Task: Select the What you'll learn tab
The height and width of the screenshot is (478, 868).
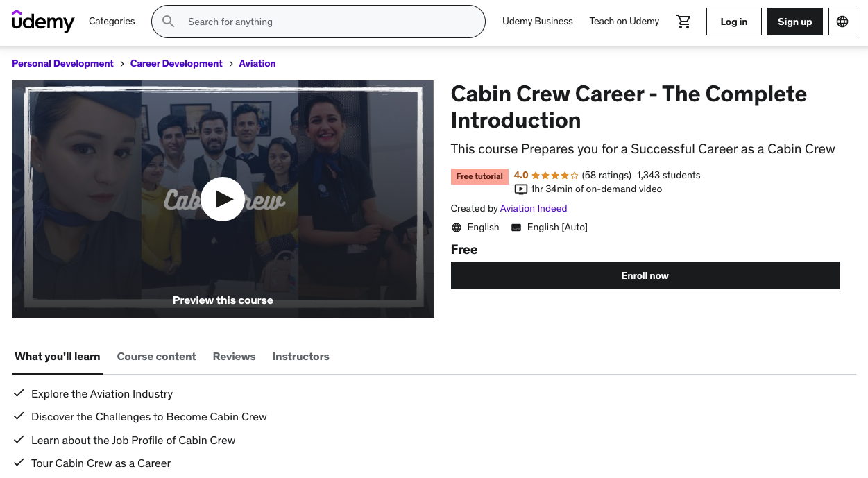Action: coord(58,357)
